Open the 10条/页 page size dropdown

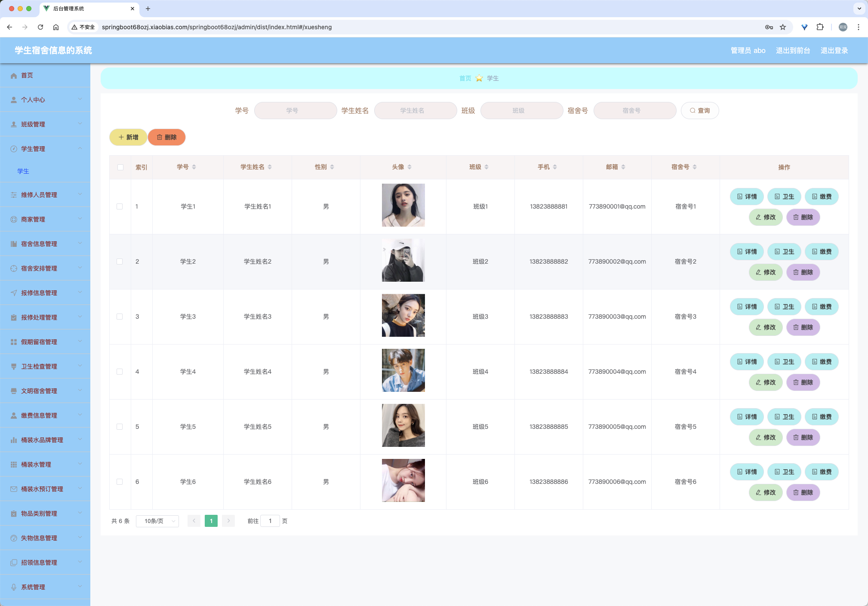pos(157,521)
